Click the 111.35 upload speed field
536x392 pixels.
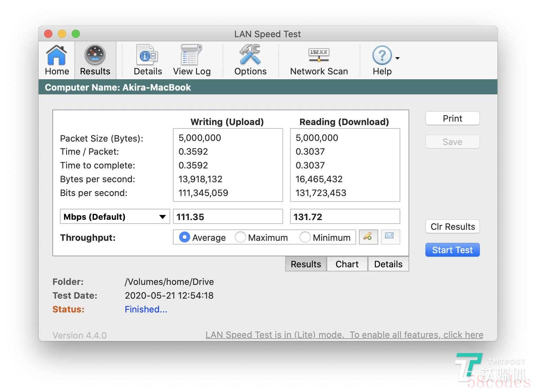click(228, 217)
